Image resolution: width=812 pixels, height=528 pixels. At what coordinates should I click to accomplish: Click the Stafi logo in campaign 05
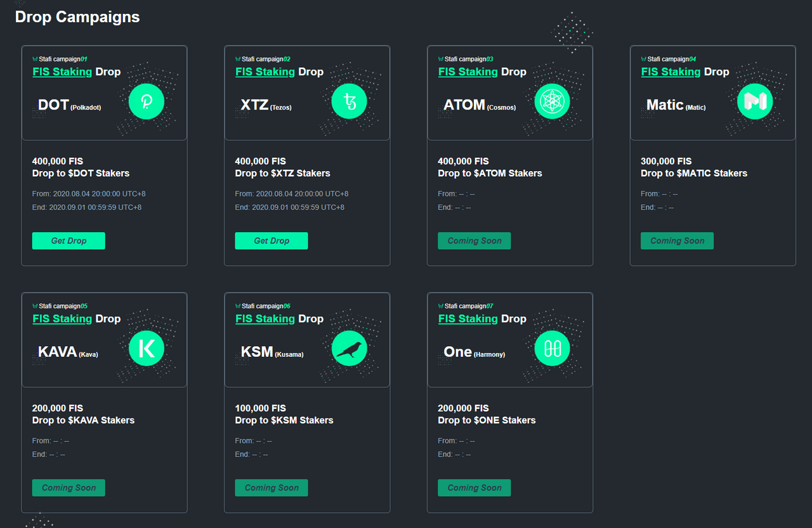[x=35, y=306]
